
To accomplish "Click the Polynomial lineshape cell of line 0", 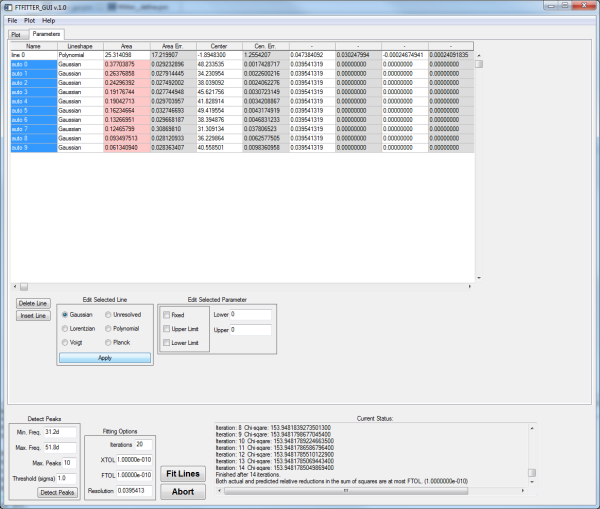I will (80, 55).
